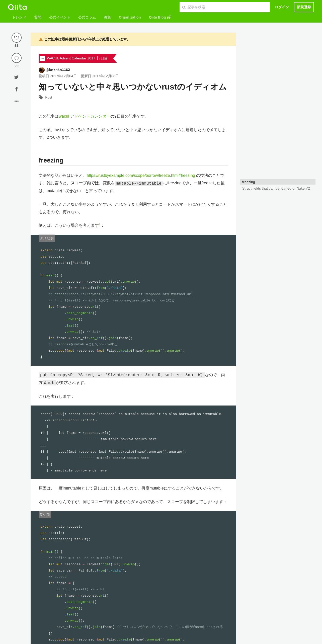Open the wacul アドベントカレンダー link

point(85,116)
